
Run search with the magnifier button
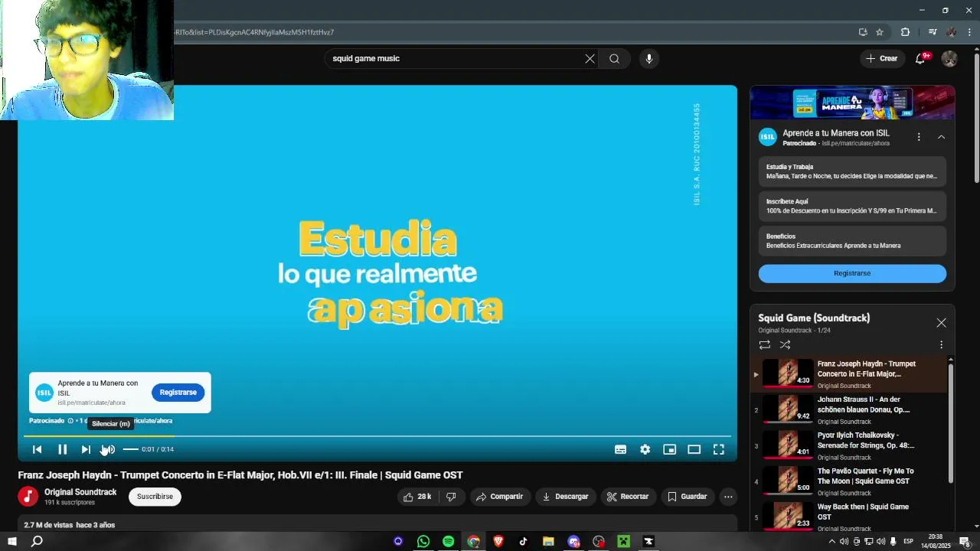[x=614, y=59]
